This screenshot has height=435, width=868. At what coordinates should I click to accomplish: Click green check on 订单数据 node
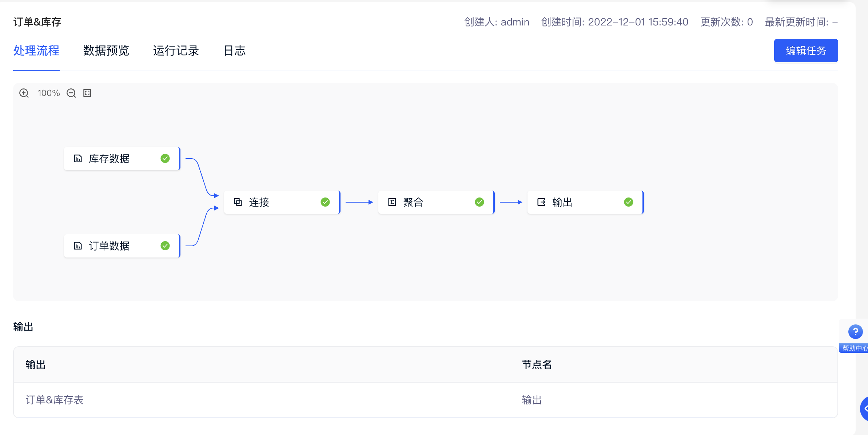click(x=165, y=246)
